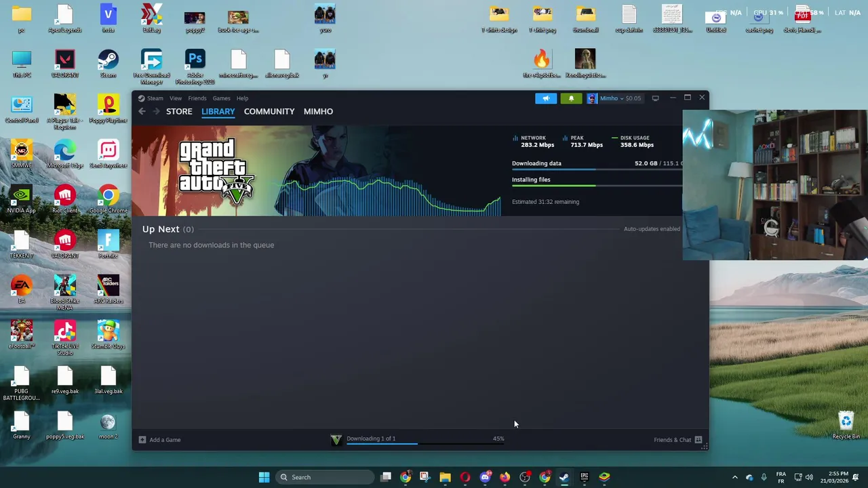Click the GTA V icon in download status
This screenshot has height=488, width=868.
coord(336,440)
